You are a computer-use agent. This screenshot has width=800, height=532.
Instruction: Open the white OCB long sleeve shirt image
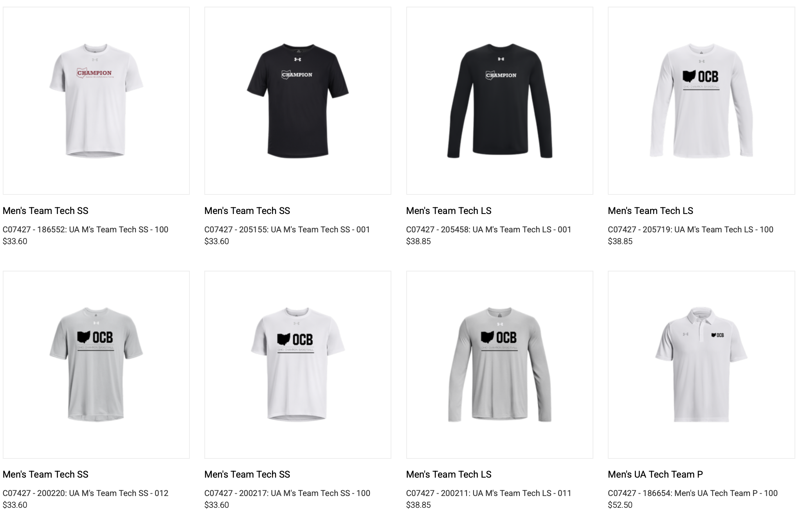(701, 101)
